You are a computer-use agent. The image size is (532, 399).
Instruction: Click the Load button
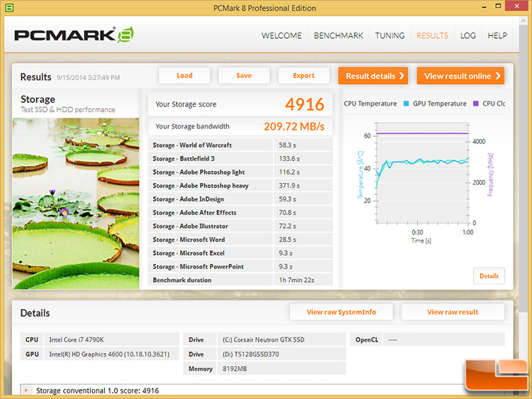184,76
